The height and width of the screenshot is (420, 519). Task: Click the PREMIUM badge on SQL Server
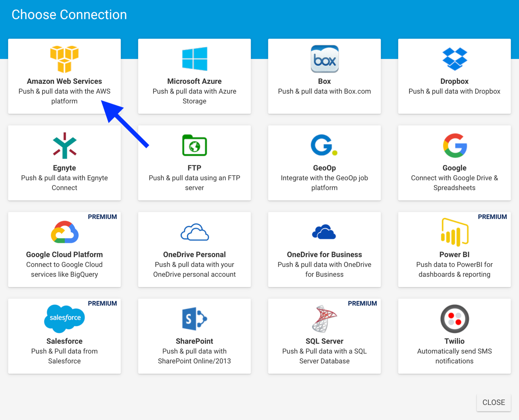pyautogui.click(x=362, y=303)
